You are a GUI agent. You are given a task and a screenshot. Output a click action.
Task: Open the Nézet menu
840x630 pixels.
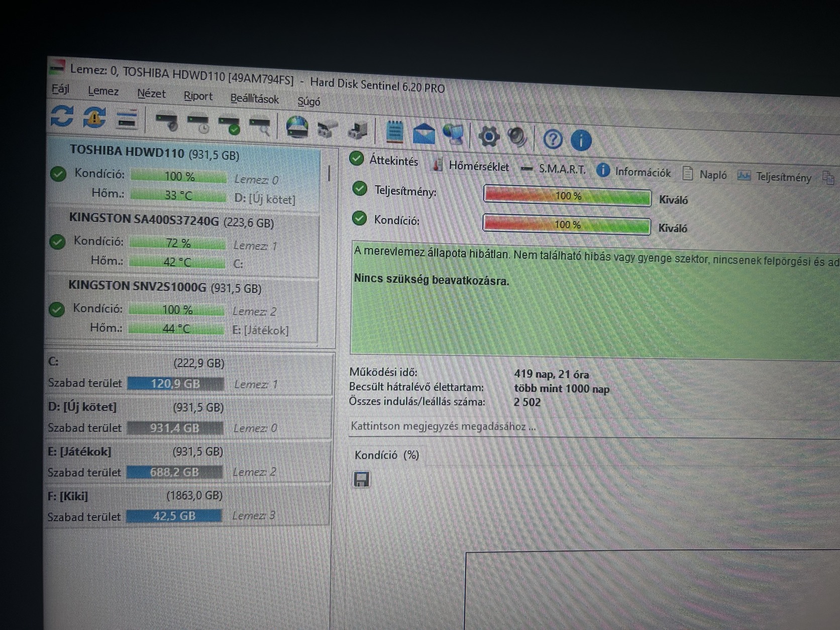click(151, 94)
